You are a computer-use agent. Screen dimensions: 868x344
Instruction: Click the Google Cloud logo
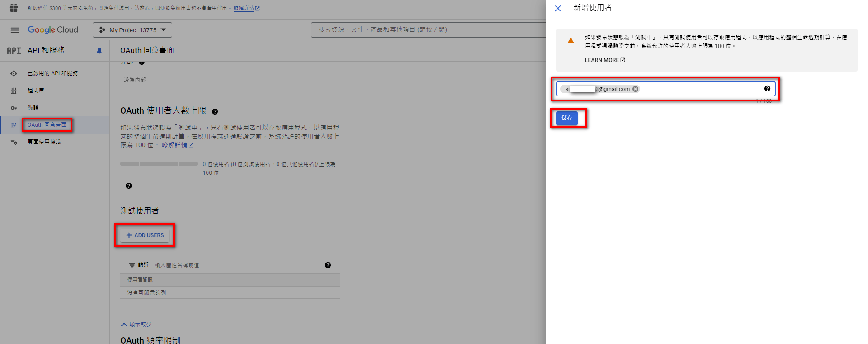53,30
